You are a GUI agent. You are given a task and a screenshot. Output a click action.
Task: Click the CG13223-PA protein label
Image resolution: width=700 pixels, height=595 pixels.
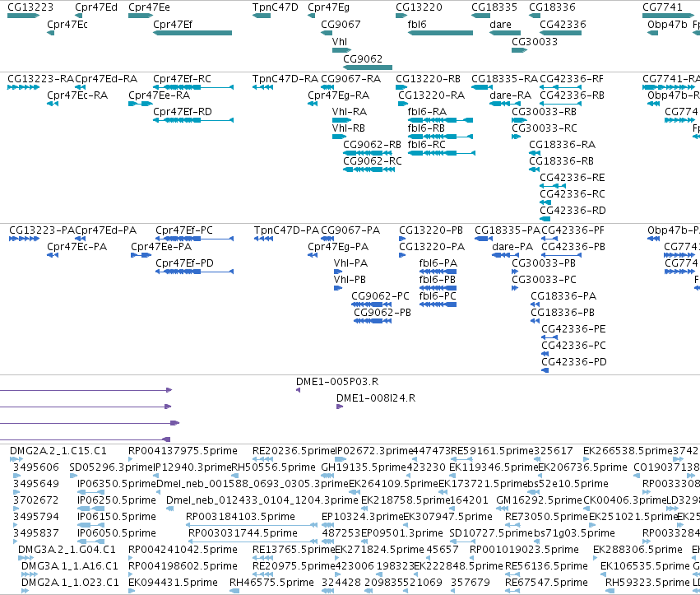click(x=42, y=230)
